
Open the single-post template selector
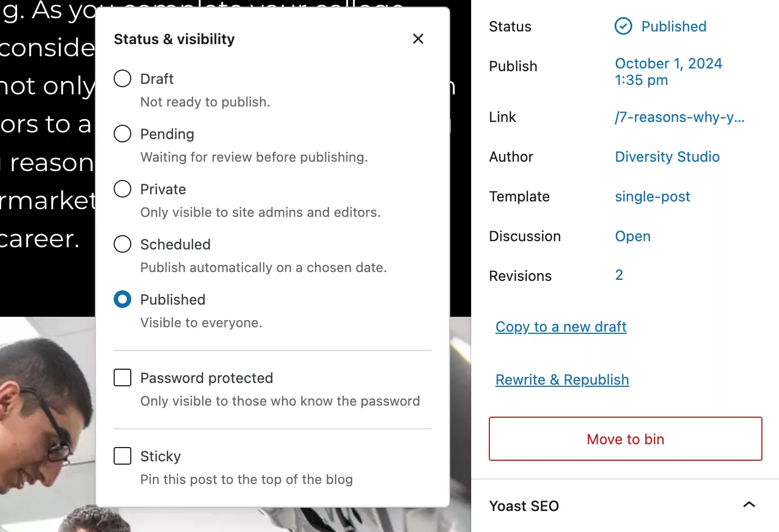tap(652, 196)
